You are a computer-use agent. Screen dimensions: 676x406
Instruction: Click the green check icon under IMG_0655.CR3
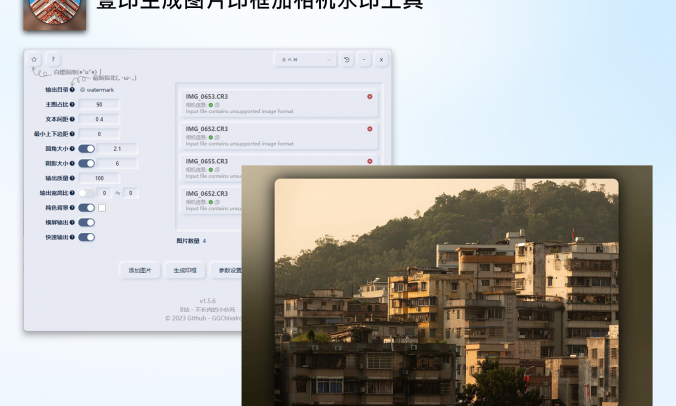coord(211,169)
